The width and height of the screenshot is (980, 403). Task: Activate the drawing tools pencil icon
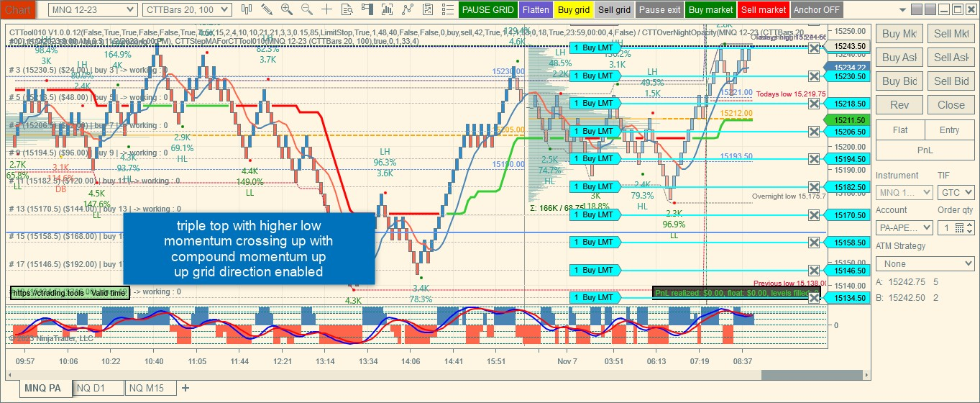pyautogui.click(x=267, y=9)
